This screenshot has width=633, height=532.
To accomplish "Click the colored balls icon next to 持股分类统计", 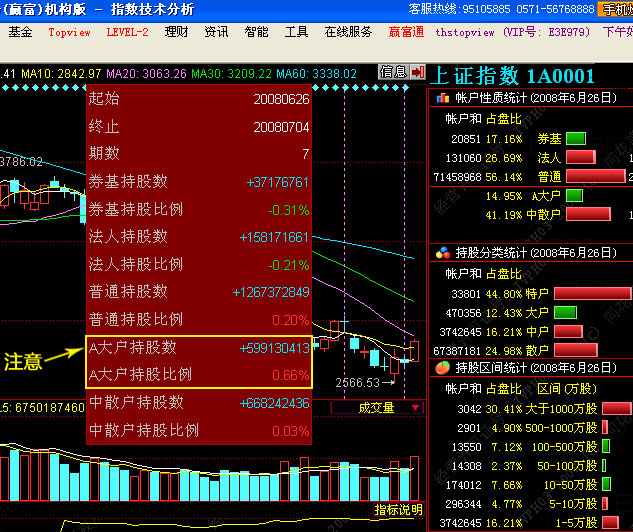I will coord(441,252).
